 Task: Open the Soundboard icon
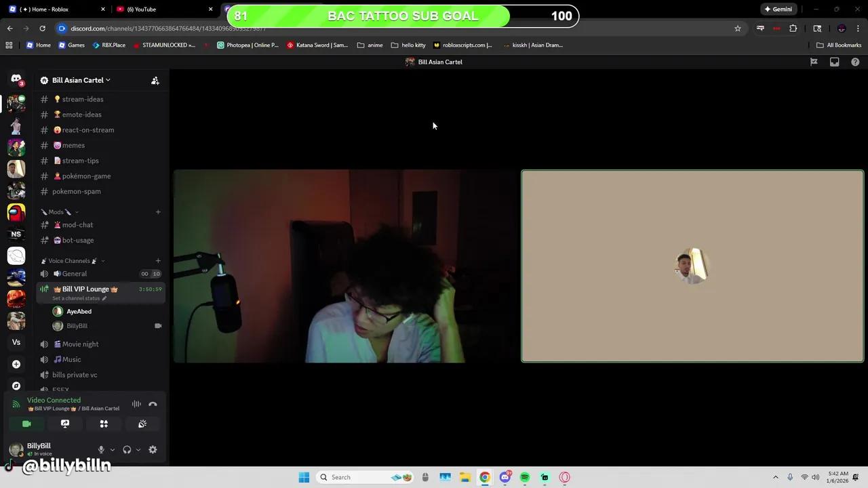point(142,424)
